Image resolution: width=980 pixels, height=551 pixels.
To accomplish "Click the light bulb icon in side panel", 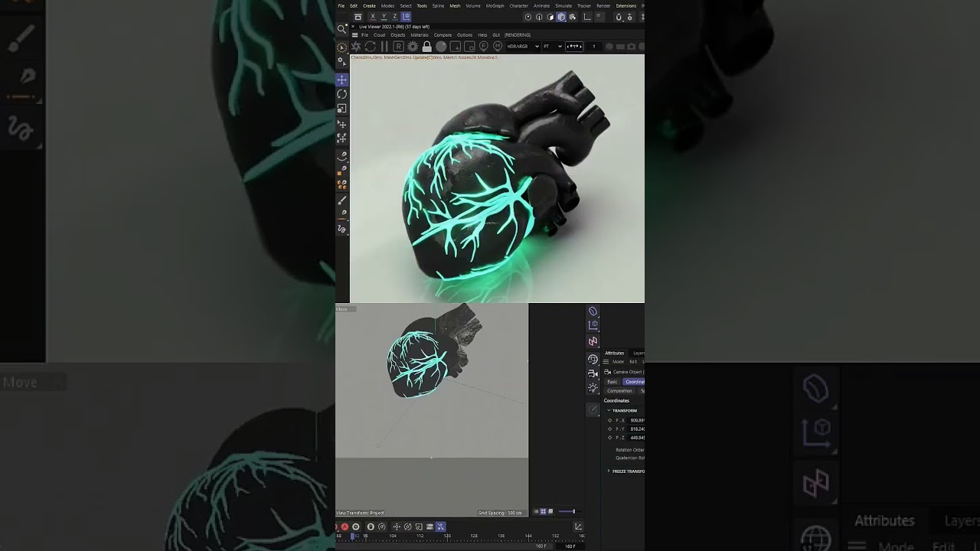I will [593, 388].
